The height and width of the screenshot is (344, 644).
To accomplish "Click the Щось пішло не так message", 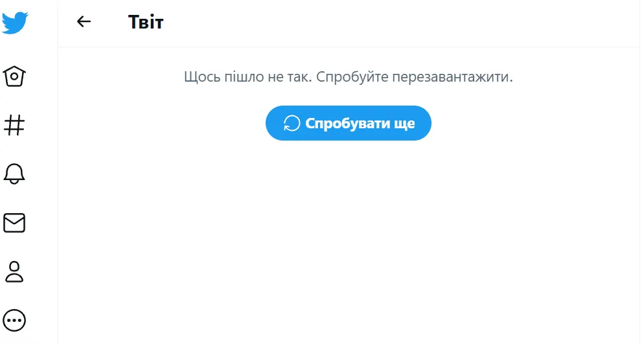I will click(348, 77).
